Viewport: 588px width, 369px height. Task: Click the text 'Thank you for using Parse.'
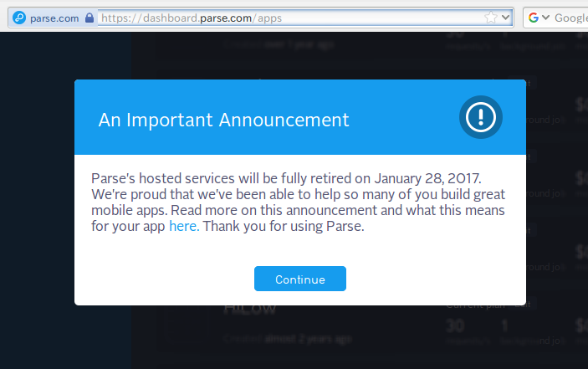284,226
